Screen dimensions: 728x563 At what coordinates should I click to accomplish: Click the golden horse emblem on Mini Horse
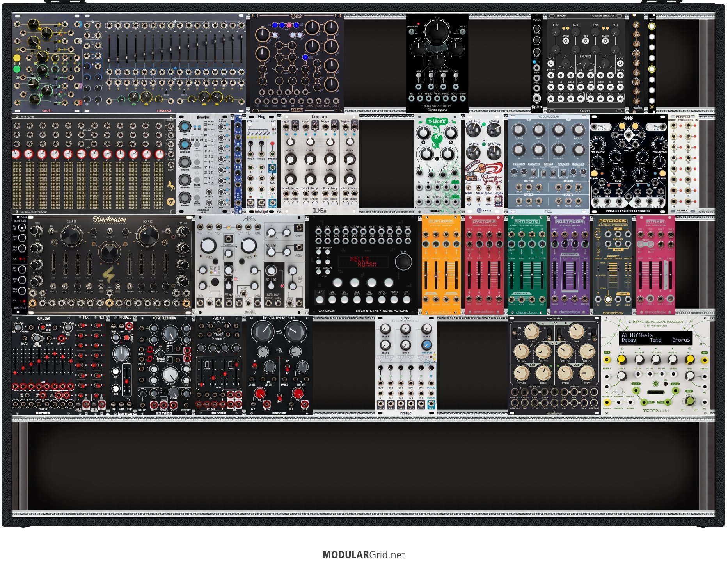click(171, 185)
